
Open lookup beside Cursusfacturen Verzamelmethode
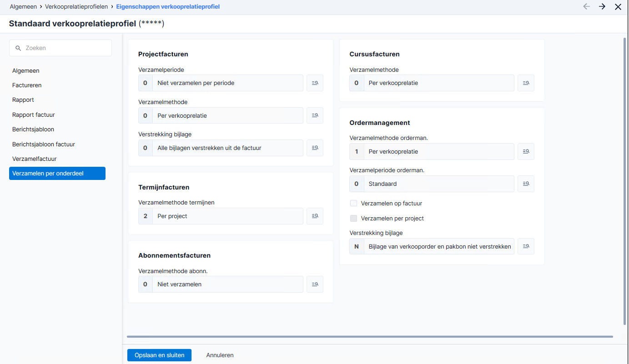click(x=526, y=83)
